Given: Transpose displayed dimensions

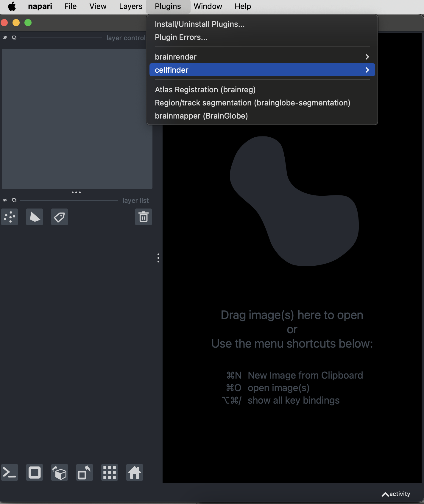Looking at the screenshot, I should 85,472.
